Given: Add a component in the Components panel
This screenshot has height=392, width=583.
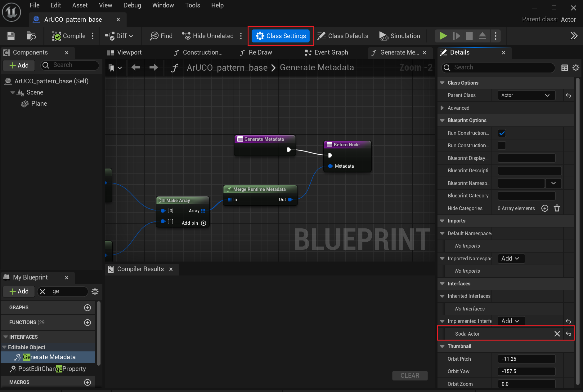Looking at the screenshot, I should coord(19,65).
